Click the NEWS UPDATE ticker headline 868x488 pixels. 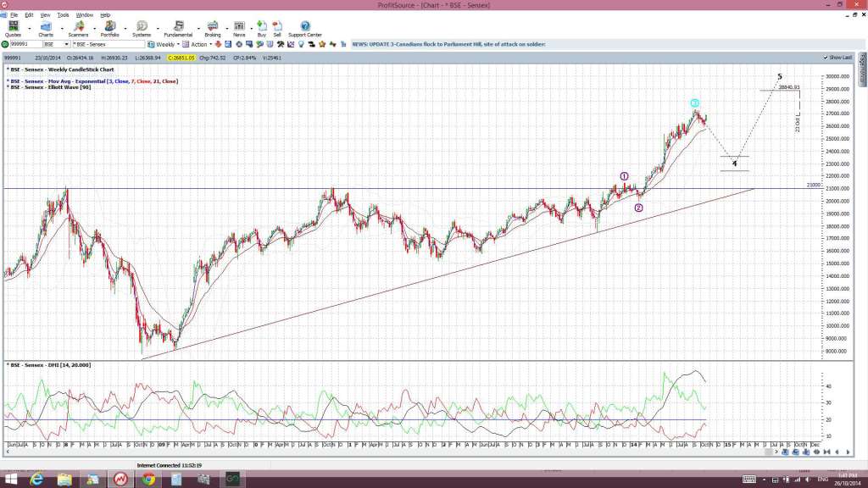click(x=449, y=44)
